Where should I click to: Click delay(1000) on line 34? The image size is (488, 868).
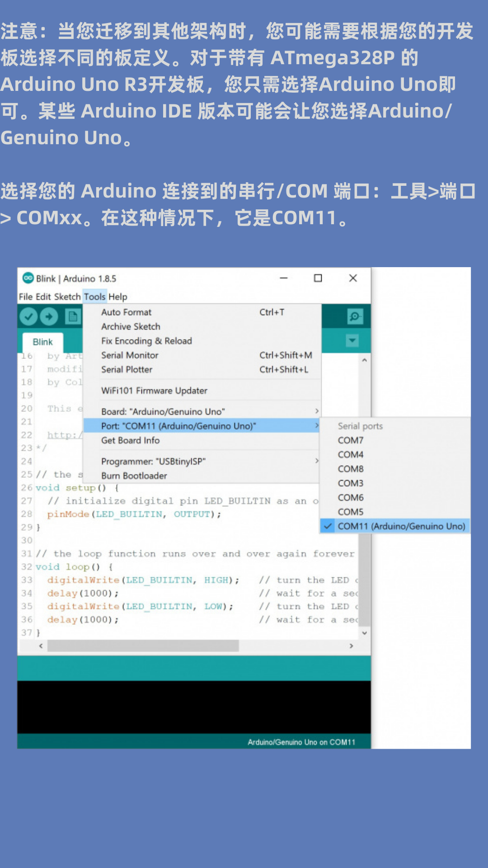(83, 593)
